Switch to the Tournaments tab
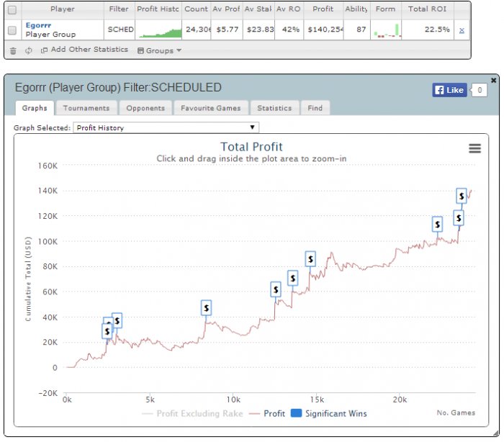The height and width of the screenshot is (442, 504). [86, 108]
